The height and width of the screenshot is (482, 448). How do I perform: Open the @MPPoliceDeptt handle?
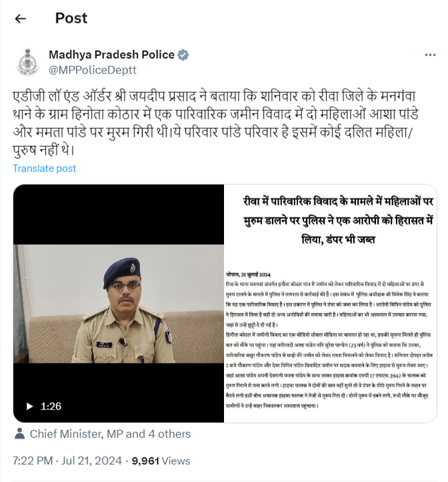point(93,70)
